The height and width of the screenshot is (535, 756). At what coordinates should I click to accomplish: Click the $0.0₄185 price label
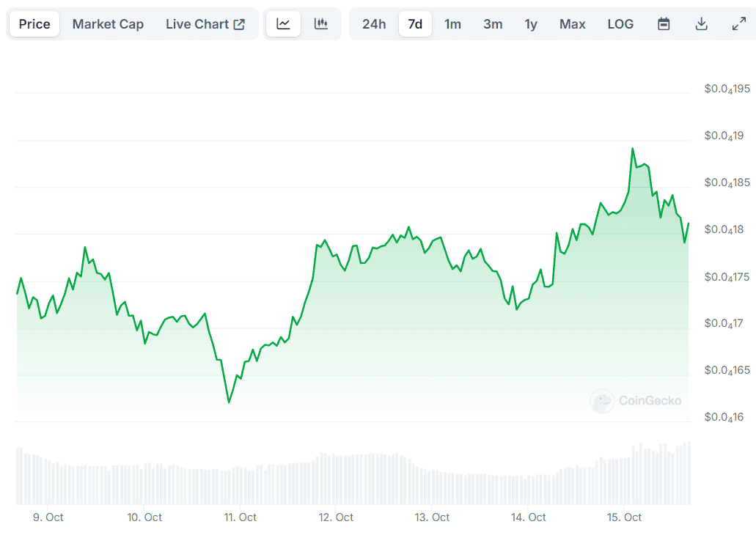point(727,182)
